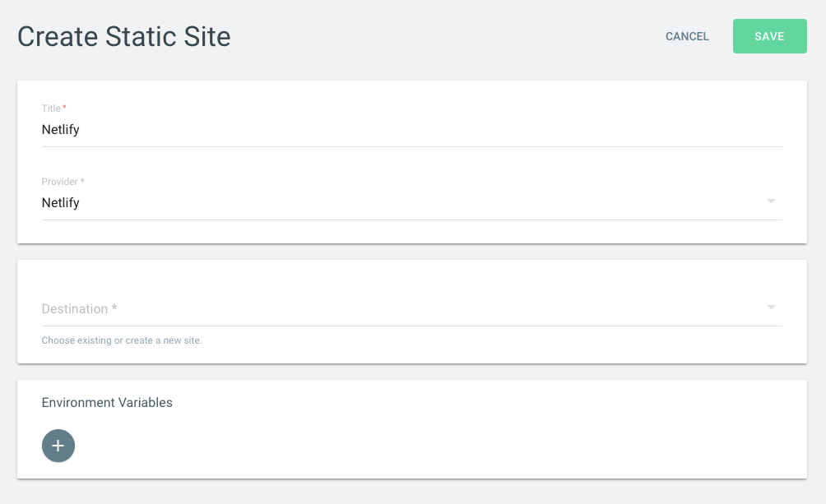
Task: Click the asterisk next to Provider label
Action: (x=82, y=181)
